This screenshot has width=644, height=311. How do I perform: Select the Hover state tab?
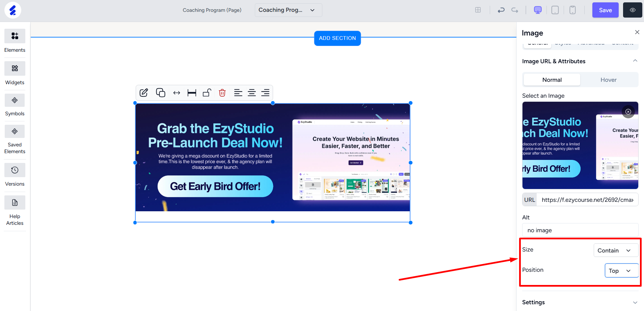coord(609,80)
